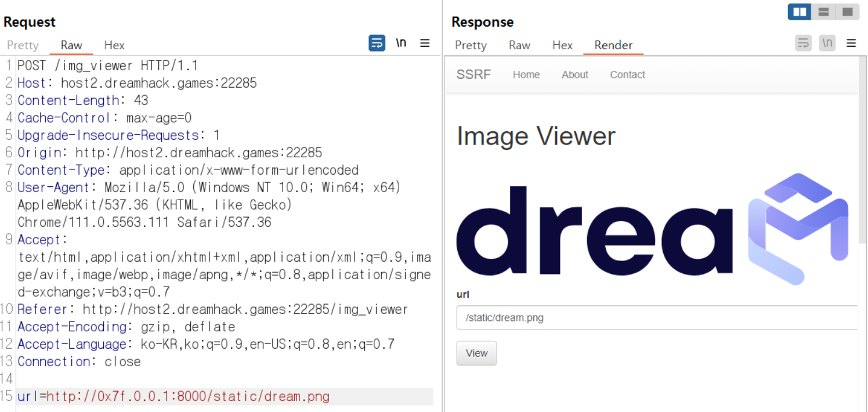Click the Content-Length: 43 header

click(83, 100)
